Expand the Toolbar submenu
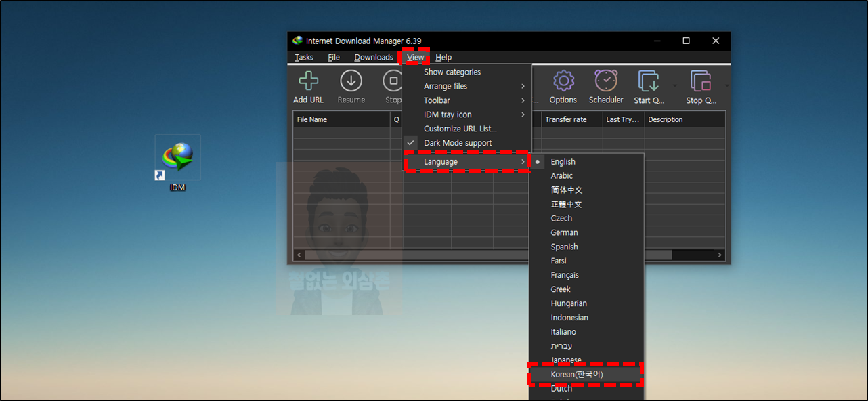 tap(466, 100)
